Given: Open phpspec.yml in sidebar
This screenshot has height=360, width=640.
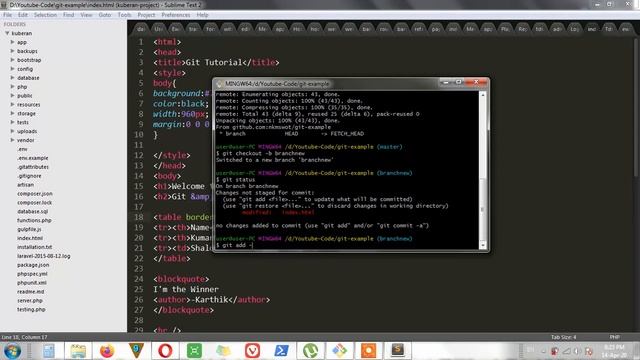Looking at the screenshot, I should click(x=32, y=274).
